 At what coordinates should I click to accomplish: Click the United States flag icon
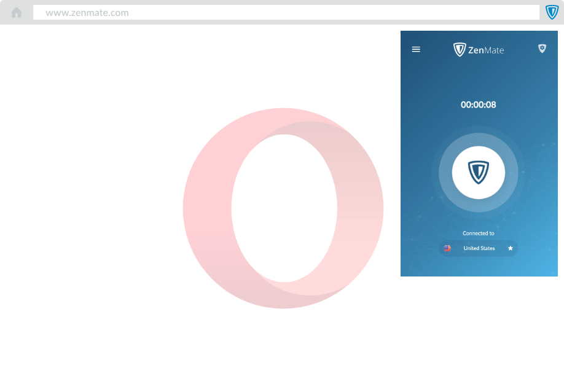coord(447,248)
